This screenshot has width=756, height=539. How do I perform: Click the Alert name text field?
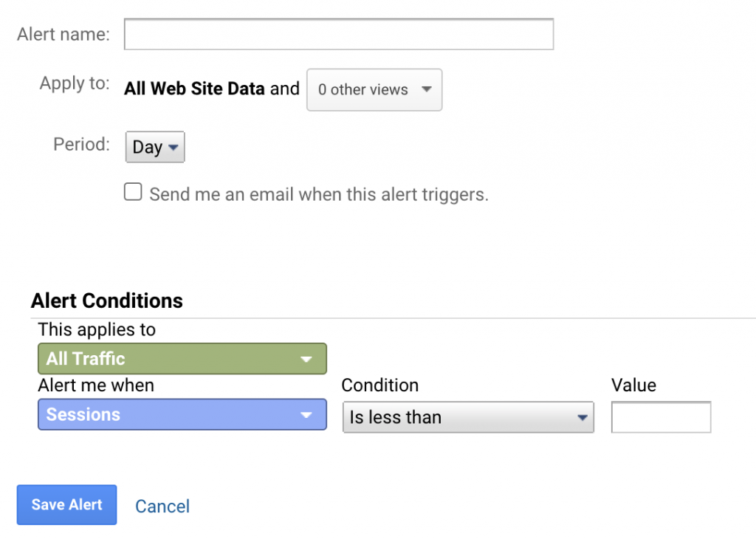[338, 34]
